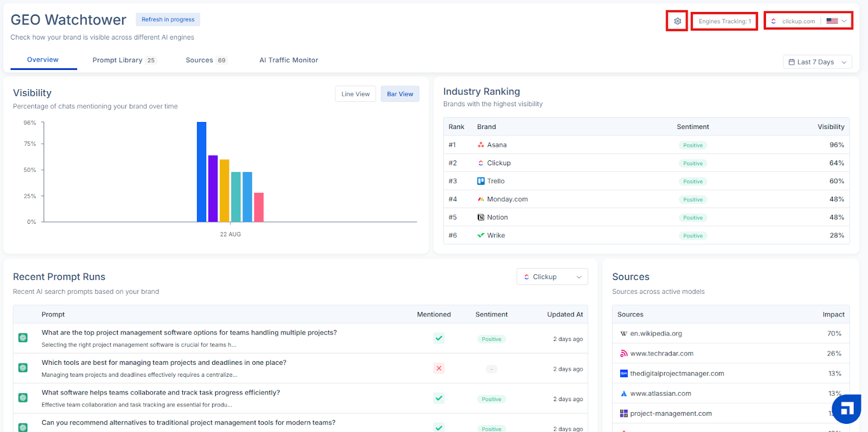
Task: Expand the Engines Tracking: 1 selector
Action: (x=724, y=21)
